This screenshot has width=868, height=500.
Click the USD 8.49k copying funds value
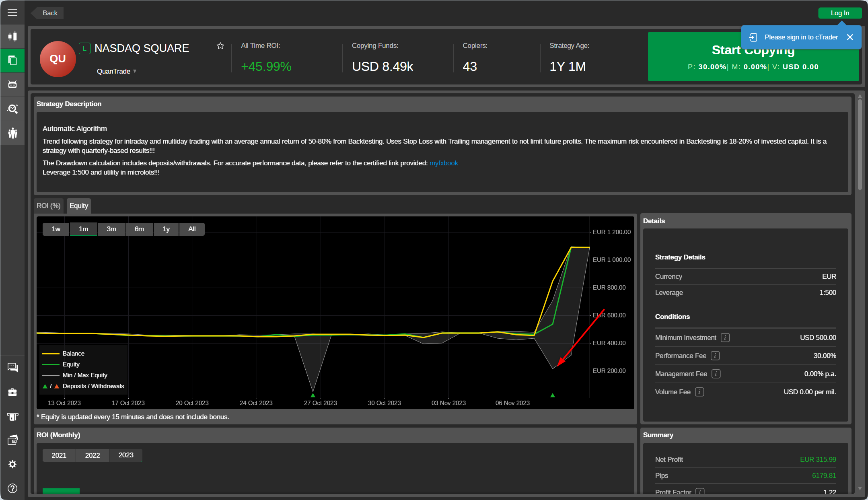383,66
